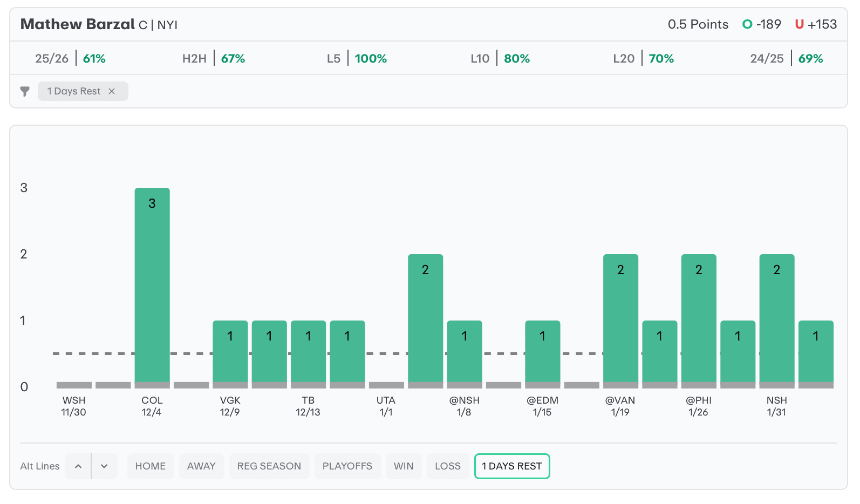Switch to the H2H hit rate stat
Screen dimensions: 860x504
tap(214, 58)
